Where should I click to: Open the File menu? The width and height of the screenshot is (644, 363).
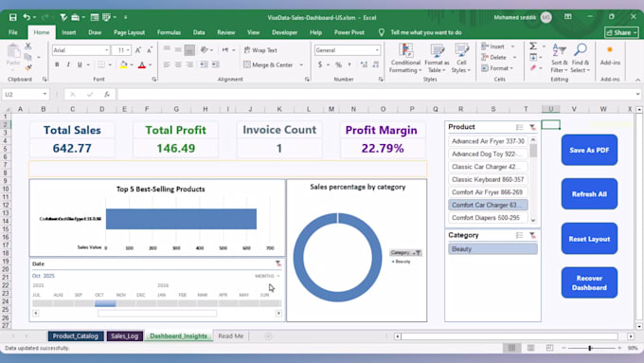coord(12,32)
